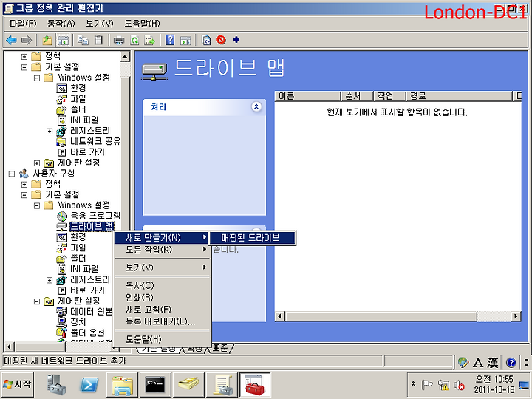Click the 漢 IME language bar button

493,363
